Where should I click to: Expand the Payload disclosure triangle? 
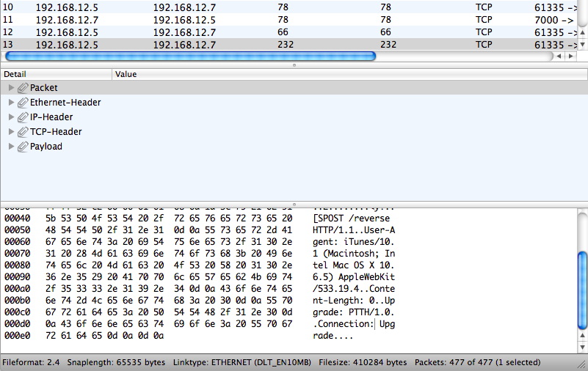(11, 146)
